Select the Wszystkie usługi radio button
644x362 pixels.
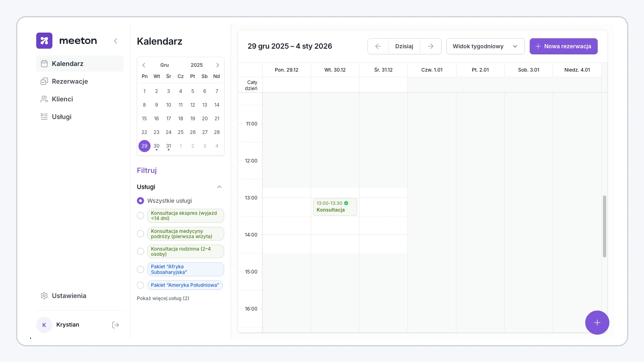[140, 201]
